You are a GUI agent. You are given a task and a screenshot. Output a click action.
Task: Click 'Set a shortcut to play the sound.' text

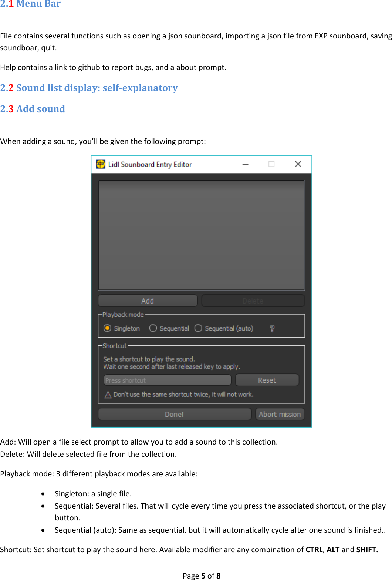coord(149,359)
